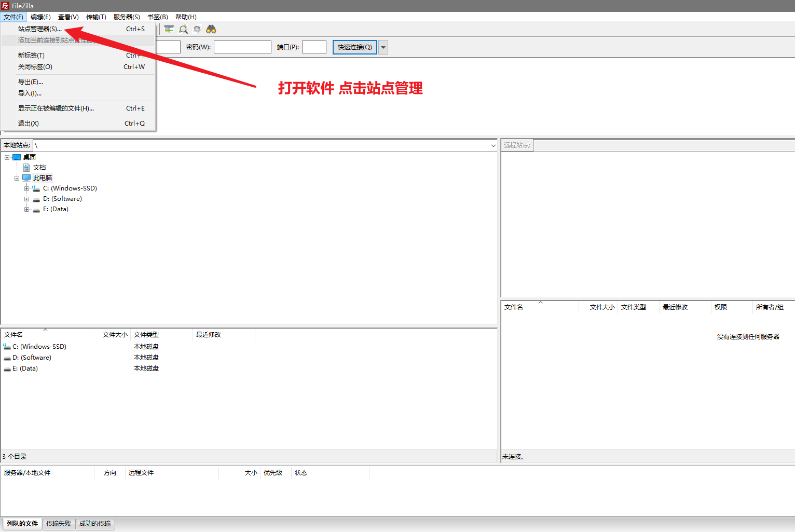The width and height of the screenshot is (795, 532).
Task: Focus the 端口(P) port field
Action: tap(314, 47)
